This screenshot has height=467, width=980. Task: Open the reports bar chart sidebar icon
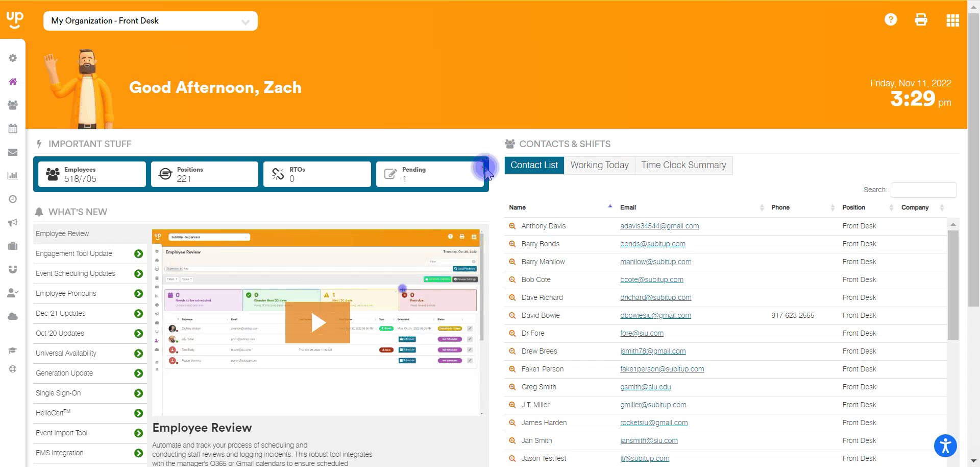12,175
